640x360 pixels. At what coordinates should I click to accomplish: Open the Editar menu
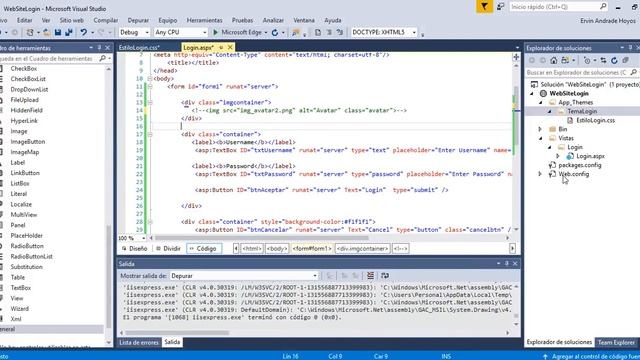point(24,20)
